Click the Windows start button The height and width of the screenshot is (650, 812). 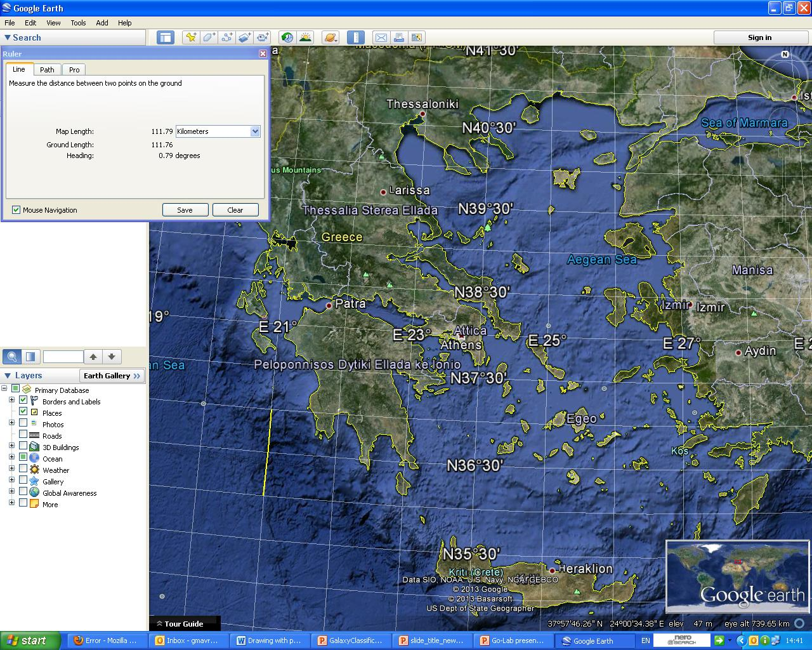coord(30,640)
